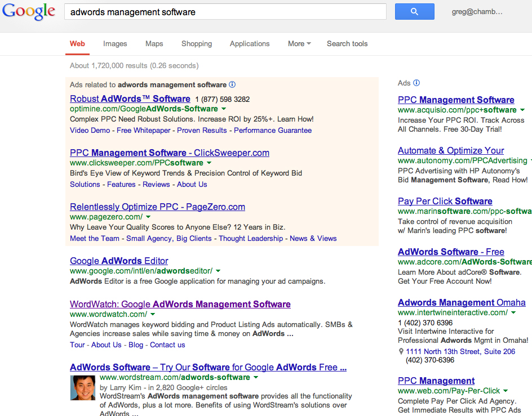532x416 pixels.
Task: Open Meet the Team sitelink
Action: coord(95,238)
